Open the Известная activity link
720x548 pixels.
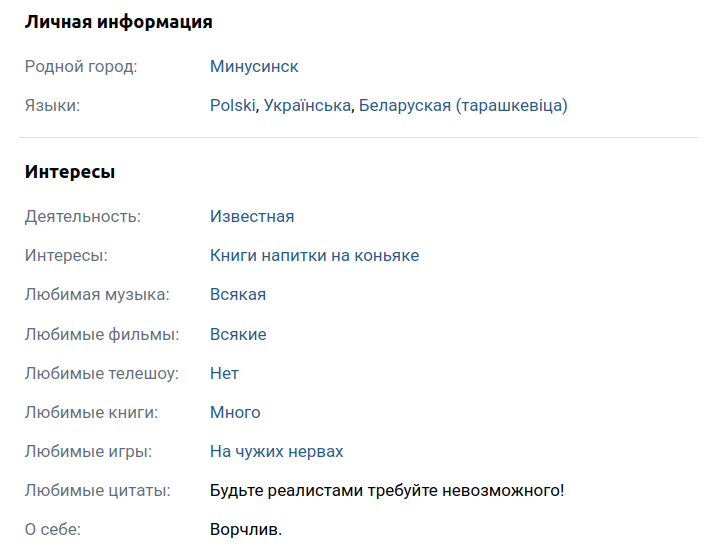(252, 216)
